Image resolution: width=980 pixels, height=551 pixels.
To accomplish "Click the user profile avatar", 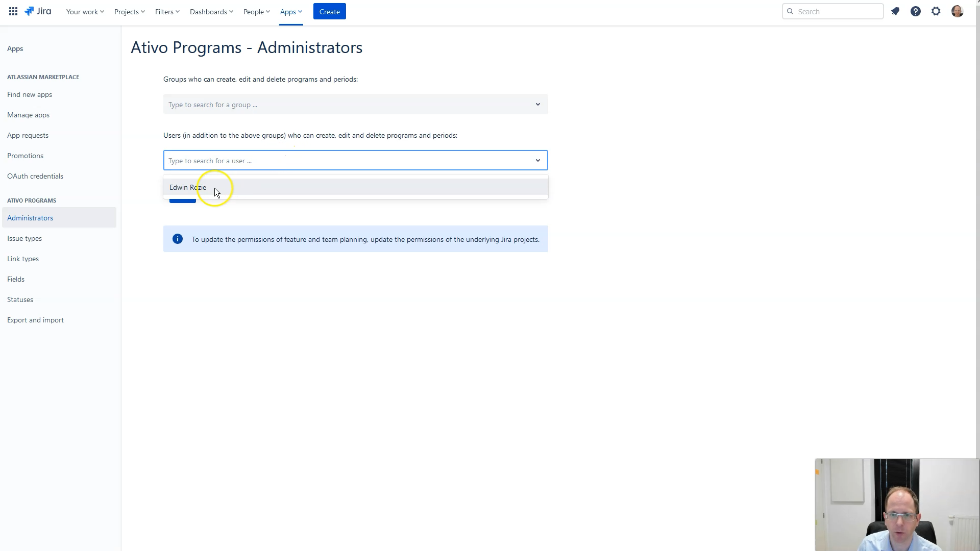I will (x=957, y=11).
